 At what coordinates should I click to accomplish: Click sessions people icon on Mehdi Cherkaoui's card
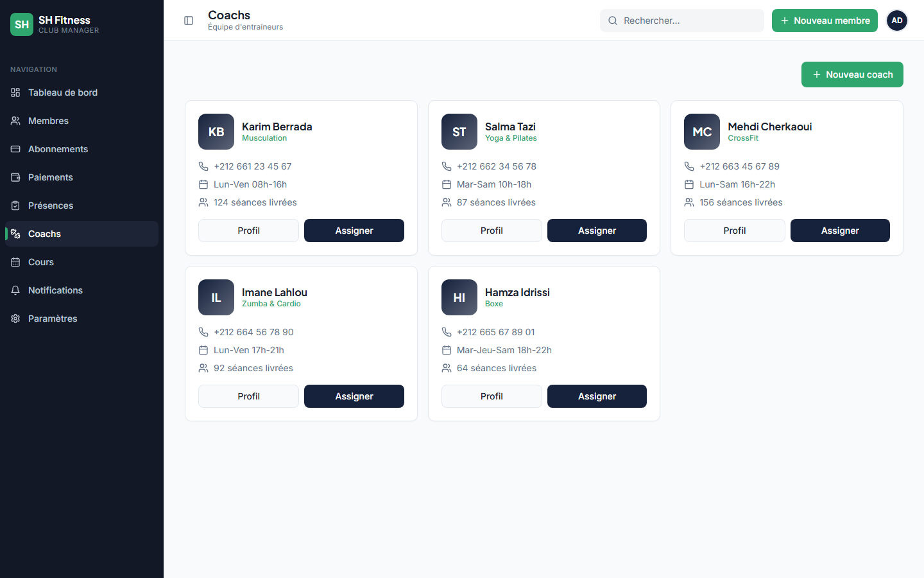tap(689, 202)
